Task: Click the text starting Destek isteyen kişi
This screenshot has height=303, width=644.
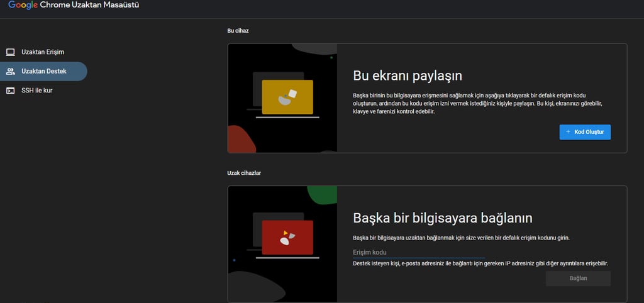Action: 480,263
